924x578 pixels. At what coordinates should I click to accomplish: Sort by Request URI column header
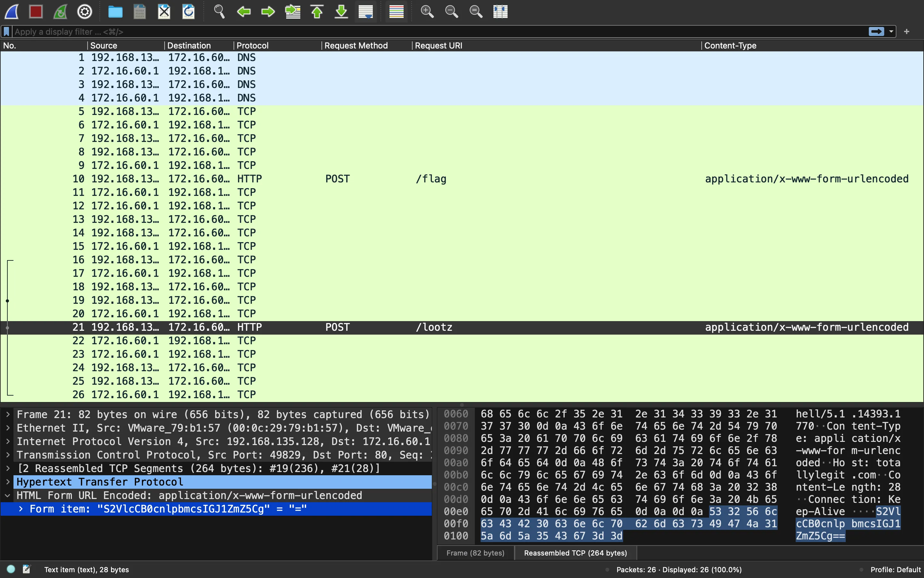coord(557,46)
